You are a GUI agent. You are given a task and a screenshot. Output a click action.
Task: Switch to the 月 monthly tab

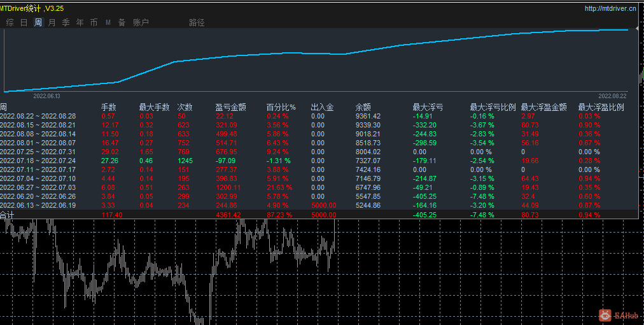52,23
